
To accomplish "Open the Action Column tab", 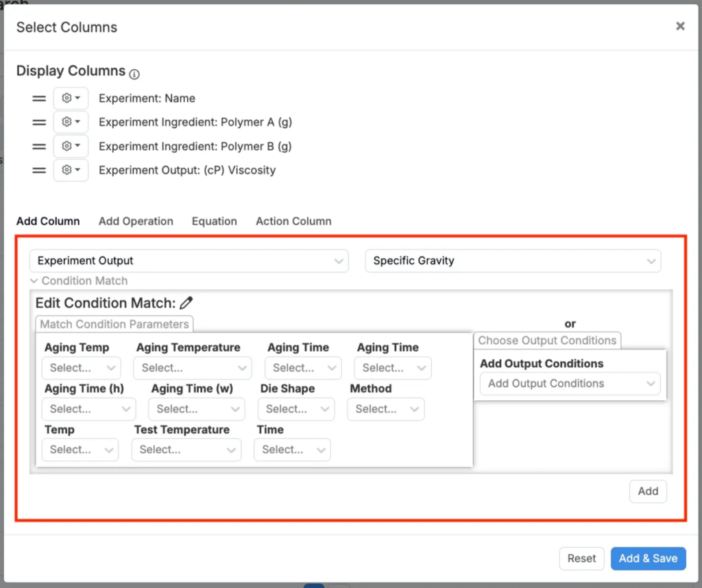I will click(x=293, y=221).
